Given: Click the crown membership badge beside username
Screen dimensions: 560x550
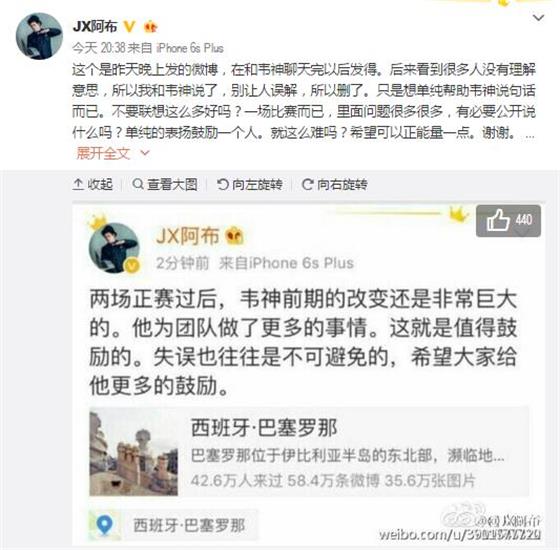Looking at the screenshot, I should (x=150, y=27).
